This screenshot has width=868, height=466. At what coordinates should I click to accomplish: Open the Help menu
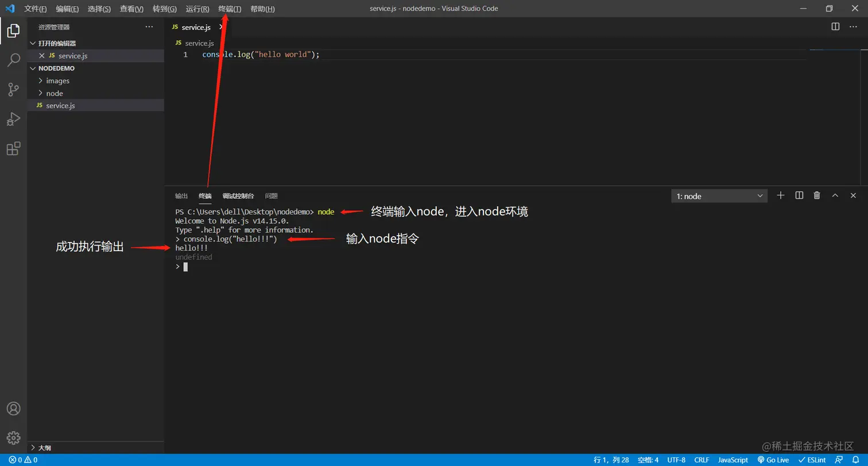(262, 9)
